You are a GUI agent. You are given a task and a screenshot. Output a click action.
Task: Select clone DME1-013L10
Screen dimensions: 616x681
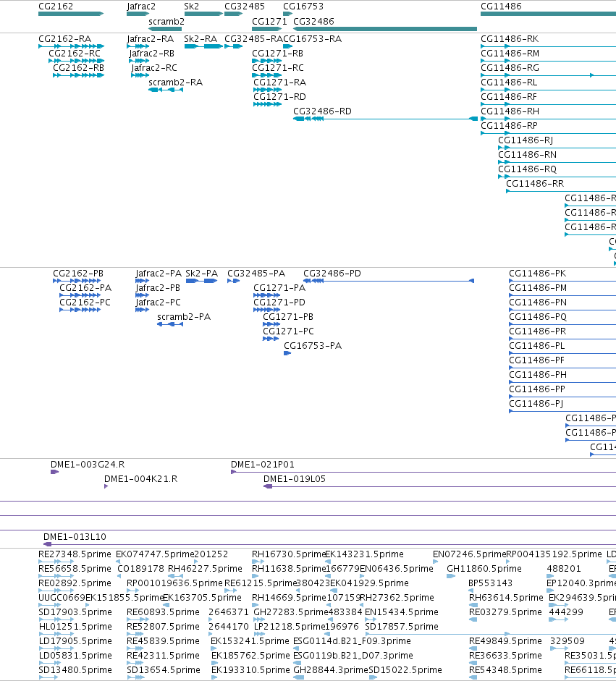[330, 544]
